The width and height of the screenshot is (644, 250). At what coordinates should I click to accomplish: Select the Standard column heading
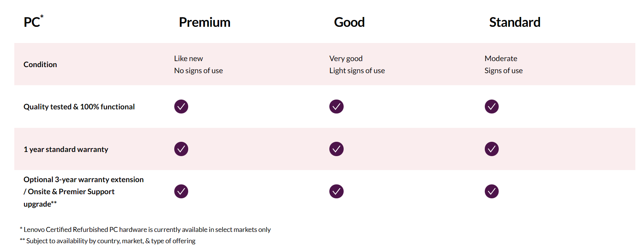click(x=515, y=22)
